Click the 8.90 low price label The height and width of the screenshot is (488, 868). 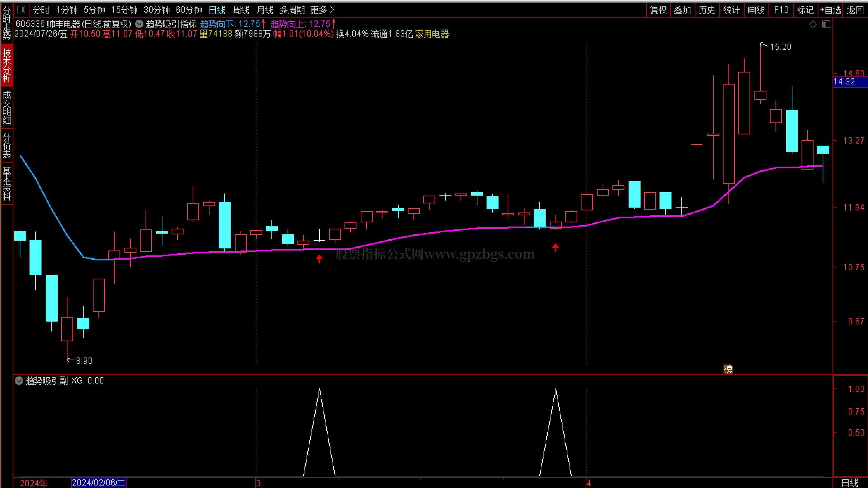(x=84, y=361)
